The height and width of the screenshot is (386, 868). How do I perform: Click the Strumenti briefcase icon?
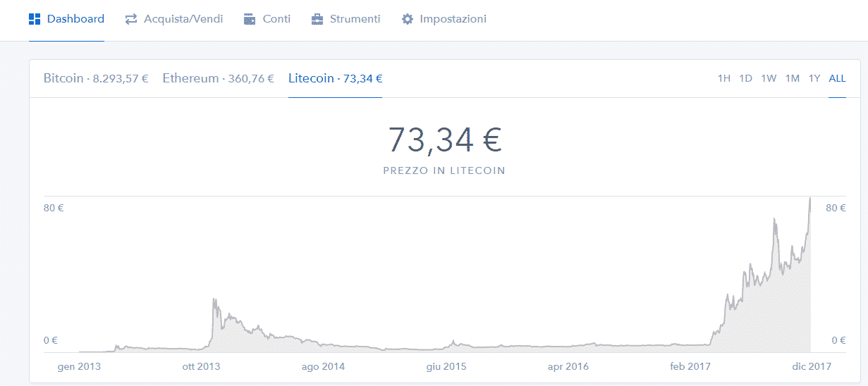point(317,19)
